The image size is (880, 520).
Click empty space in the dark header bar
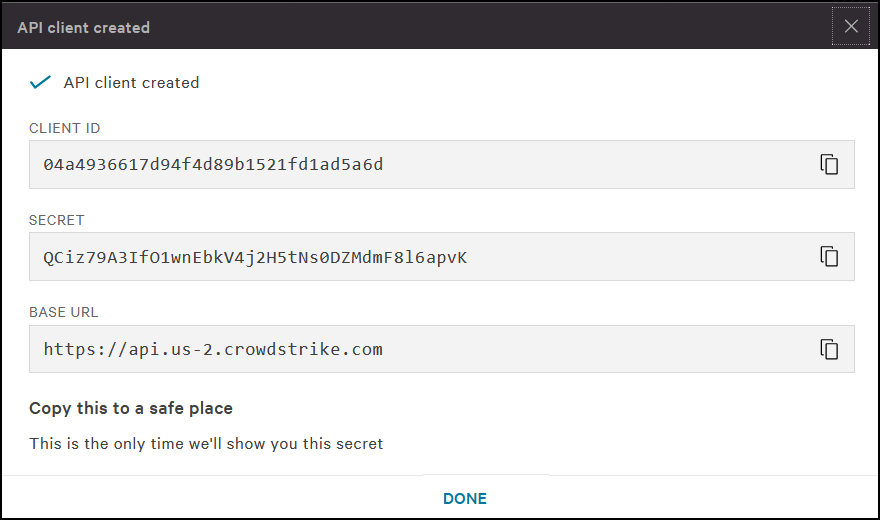pos(480,27)
